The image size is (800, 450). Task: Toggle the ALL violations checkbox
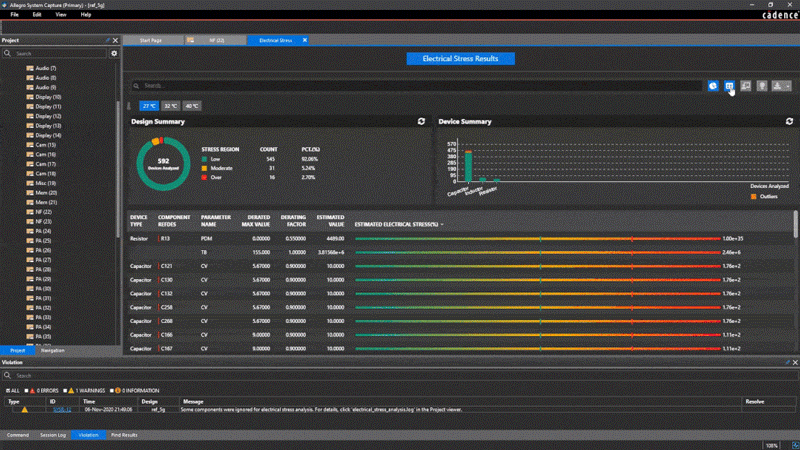[8, 391]
